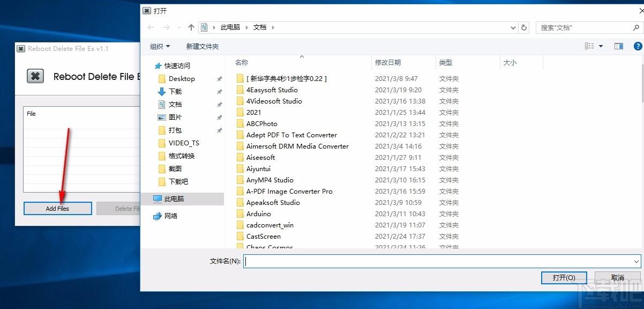
Task: Sort by the 名称 column header
Action: 242,62
